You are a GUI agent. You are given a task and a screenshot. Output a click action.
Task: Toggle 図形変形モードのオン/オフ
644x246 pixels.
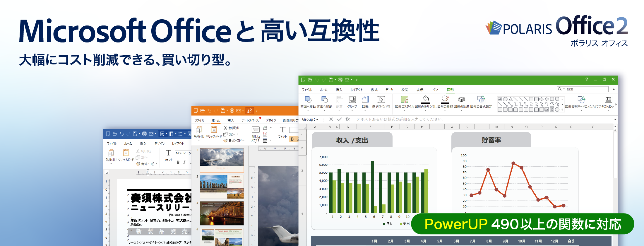(x=581, y=100)
